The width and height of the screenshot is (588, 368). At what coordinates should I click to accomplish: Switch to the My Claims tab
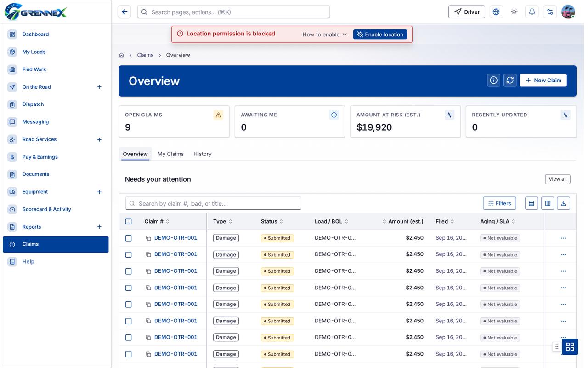click(x=170, y=154)
